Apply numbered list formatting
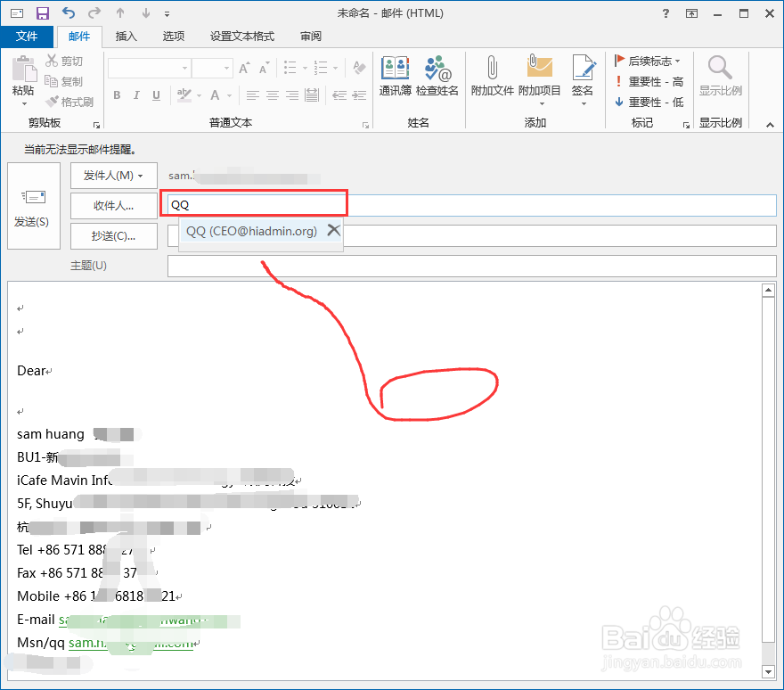This screenshot has height=690, width=784. point(321,68)
